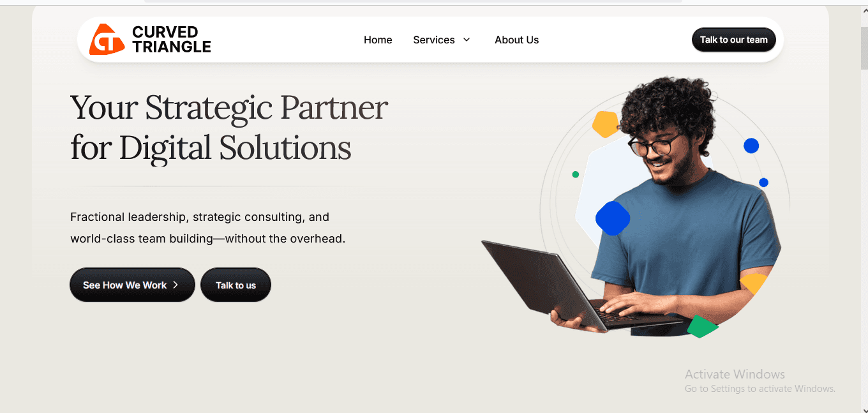Click the Talk to our team button

[x=734, y=40]
